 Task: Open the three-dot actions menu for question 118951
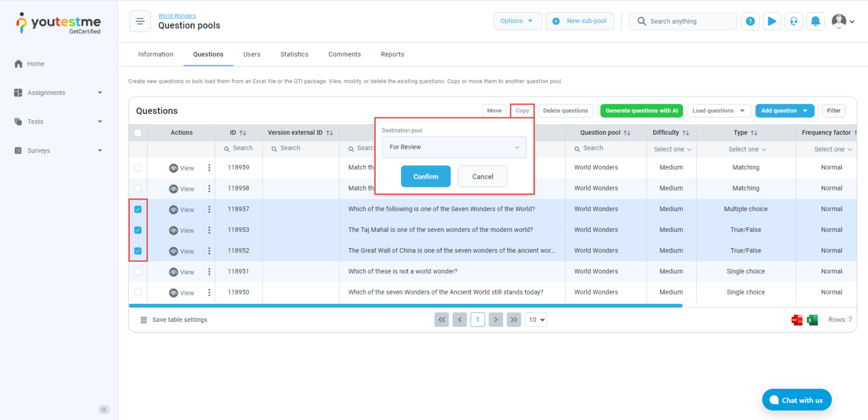[x=209, y=272]
